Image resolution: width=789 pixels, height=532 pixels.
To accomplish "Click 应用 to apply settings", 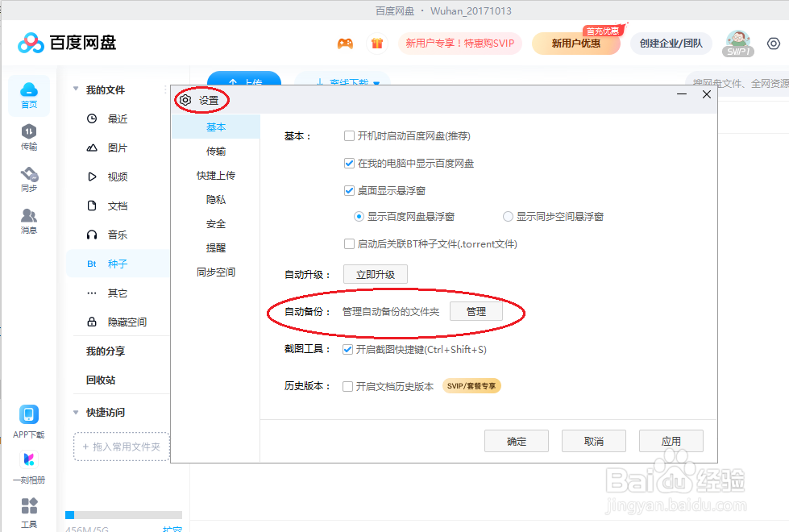I will coord(671,442).
